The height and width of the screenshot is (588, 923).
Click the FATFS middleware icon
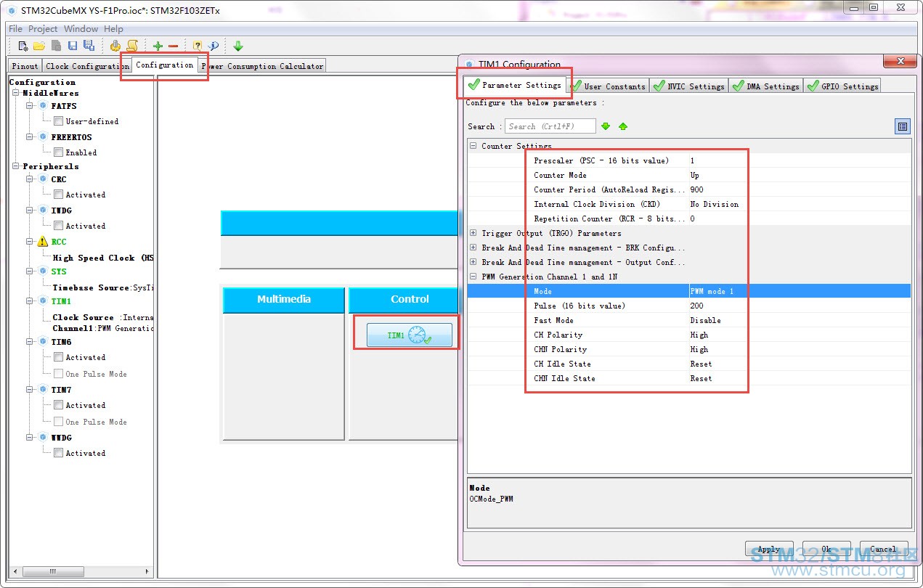[x=43, y=106]
